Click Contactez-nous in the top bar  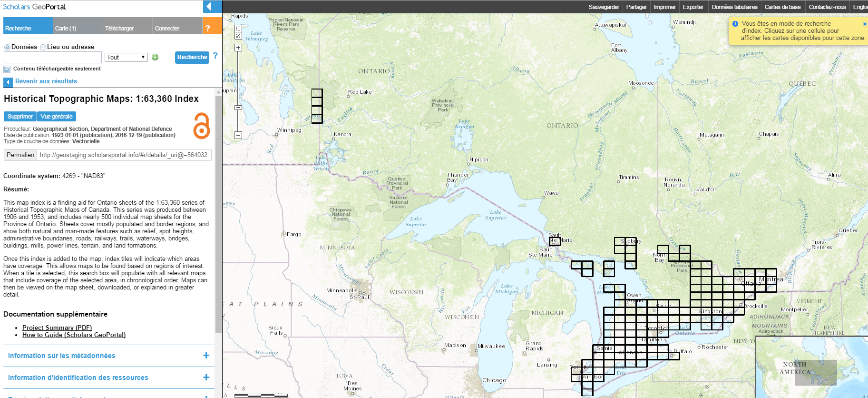tap(827, 7)
